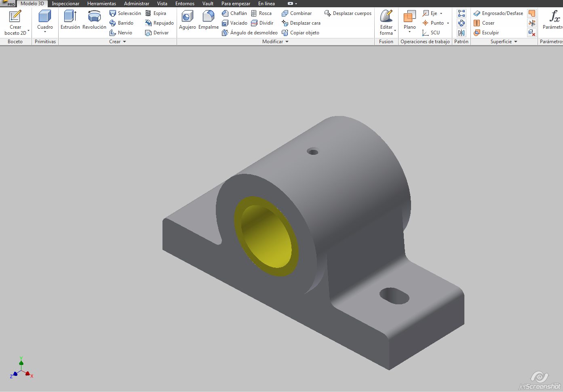563x392 pixels.
Task: Select the Desplazar cara tool
Action: [301, 23]
